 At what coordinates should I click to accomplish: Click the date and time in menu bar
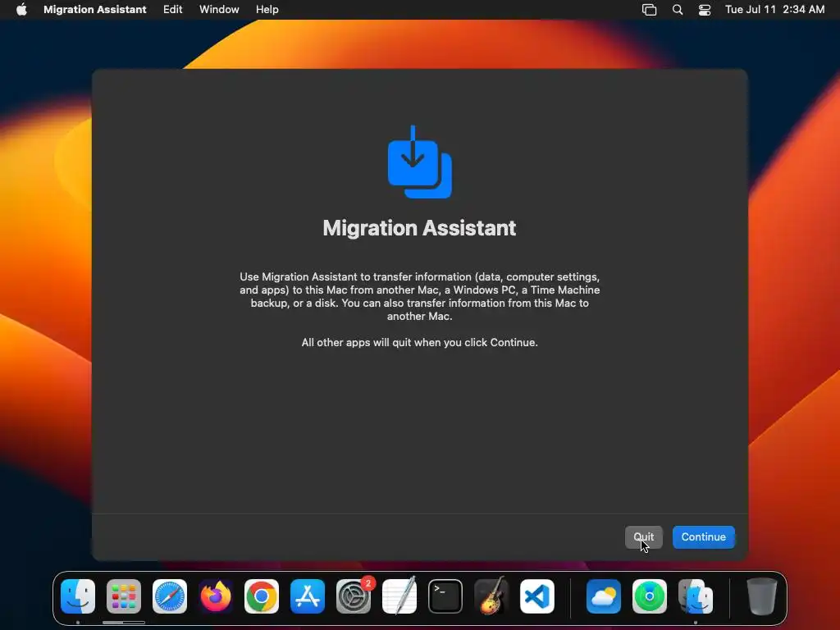[x=774, y=10]
